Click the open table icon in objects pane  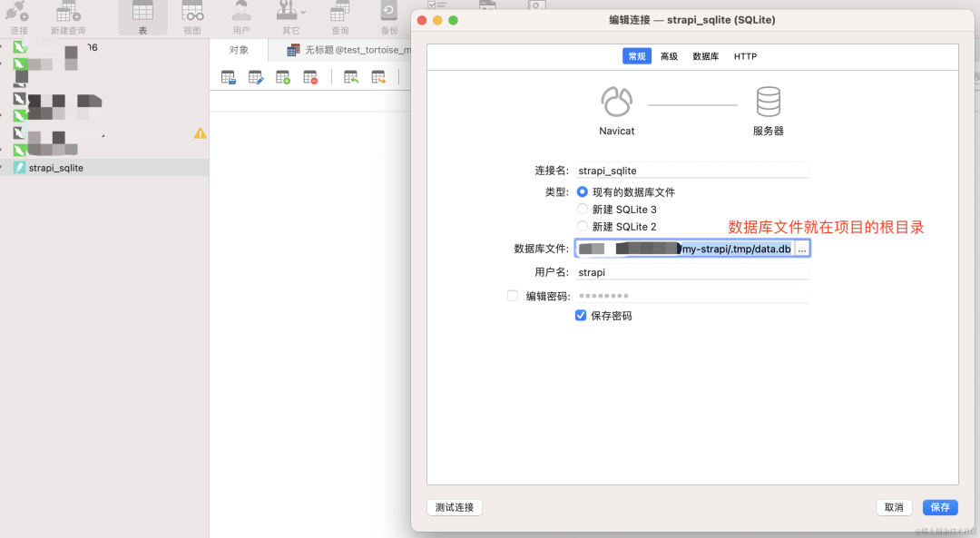point(230,76)
